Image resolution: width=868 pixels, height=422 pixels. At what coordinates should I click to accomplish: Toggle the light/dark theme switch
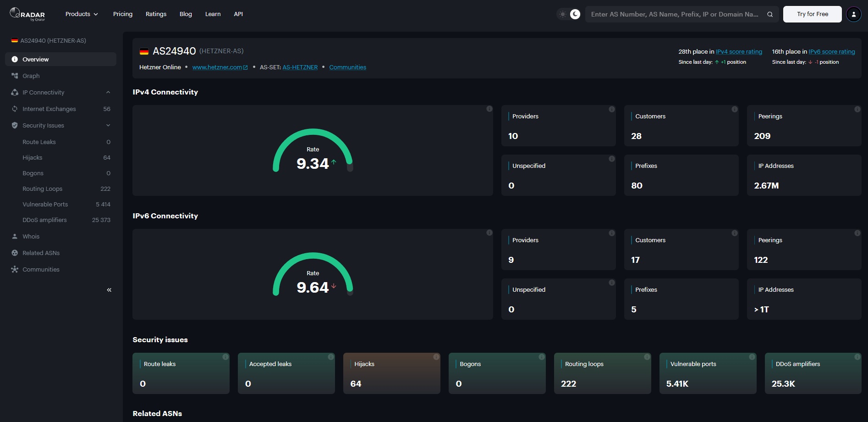(x=569, y=14)
